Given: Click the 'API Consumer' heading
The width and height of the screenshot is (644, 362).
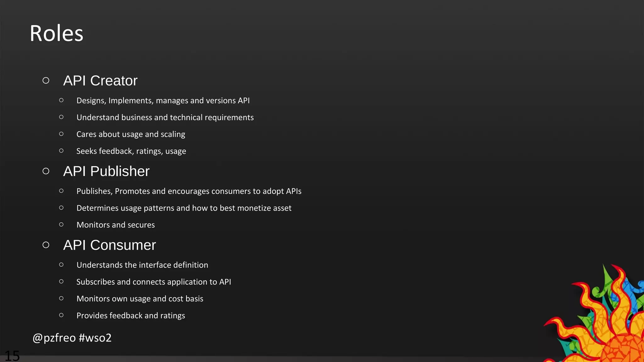Looking at the screenshot, I should [109, 245].
